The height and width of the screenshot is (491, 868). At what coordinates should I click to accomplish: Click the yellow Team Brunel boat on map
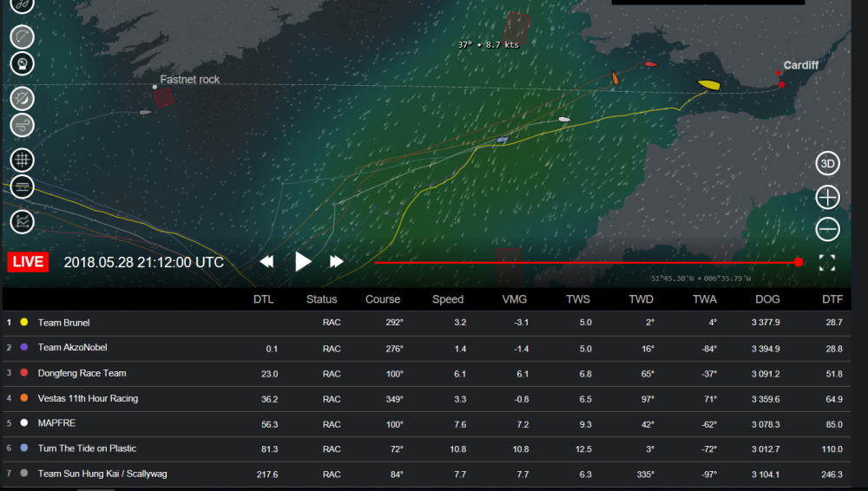[x=709, y=85]
